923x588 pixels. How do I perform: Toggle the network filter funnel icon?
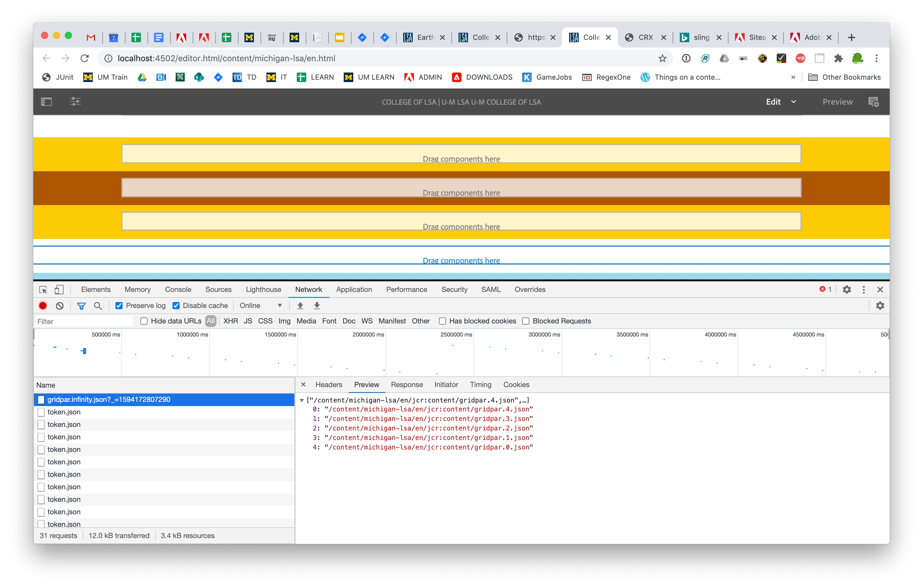pyautogui.click(x=81, y=306)
